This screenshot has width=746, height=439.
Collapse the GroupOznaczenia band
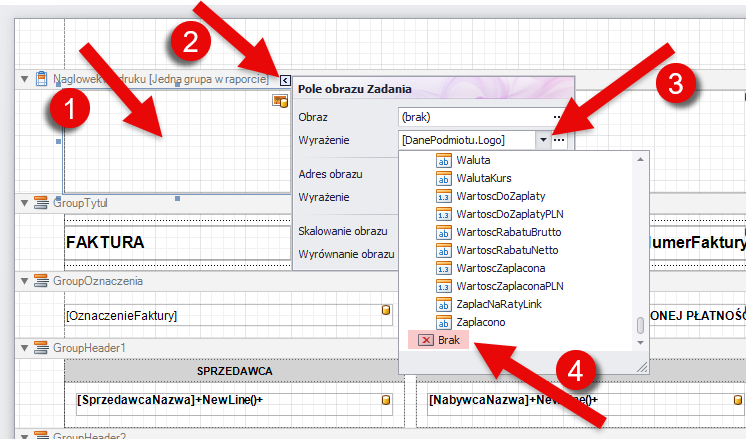[x=24, y=282]
